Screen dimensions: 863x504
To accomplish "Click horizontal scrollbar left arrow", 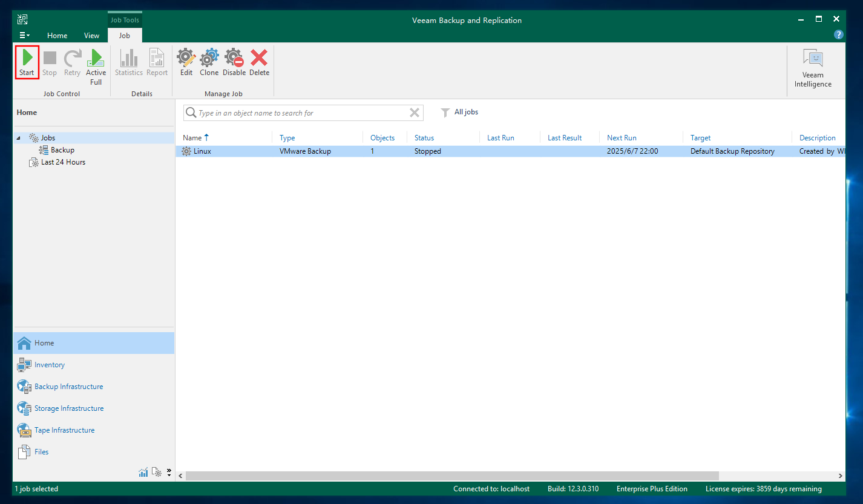I will click(180, 476).
